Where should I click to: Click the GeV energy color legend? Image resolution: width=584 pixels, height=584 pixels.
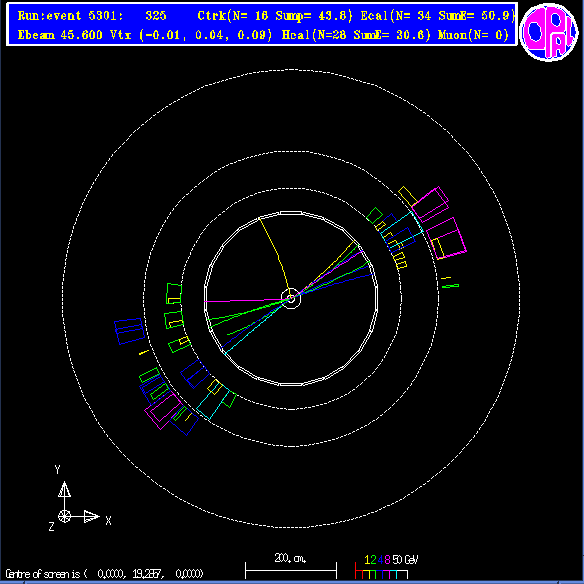pos(384,567)
